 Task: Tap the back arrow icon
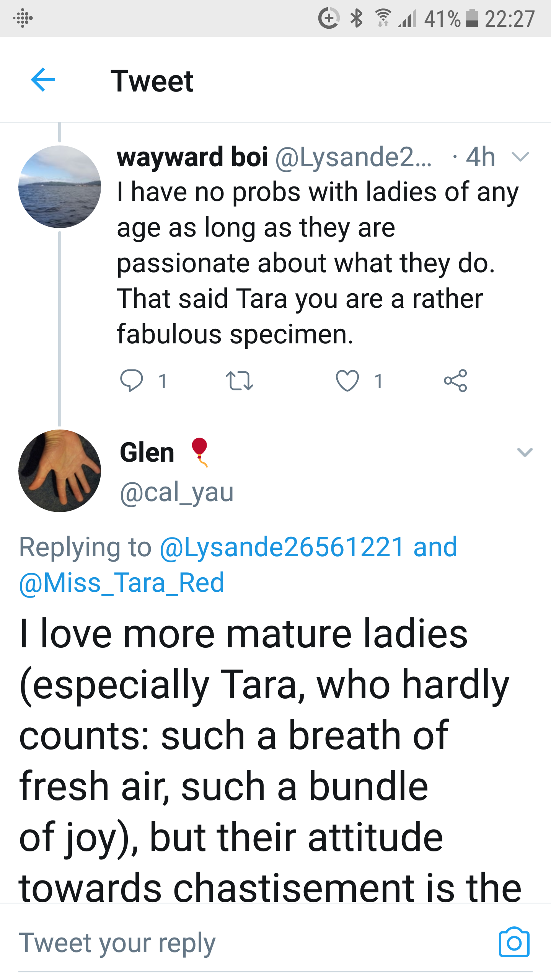tap(43, 80)
